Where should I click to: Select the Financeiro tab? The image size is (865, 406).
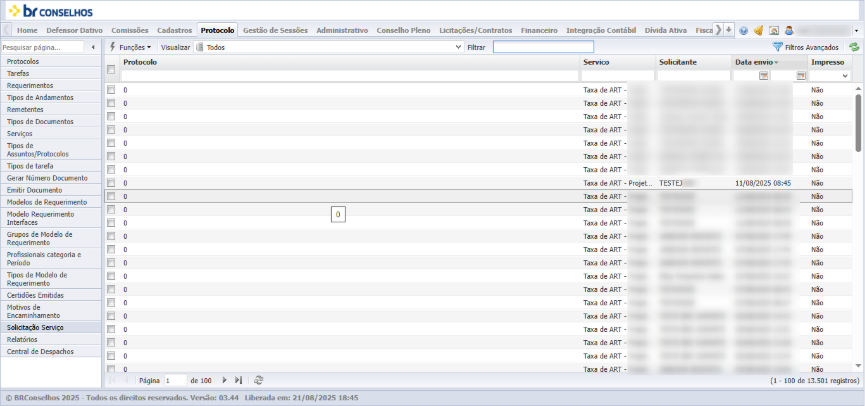(x=539, y=30)
